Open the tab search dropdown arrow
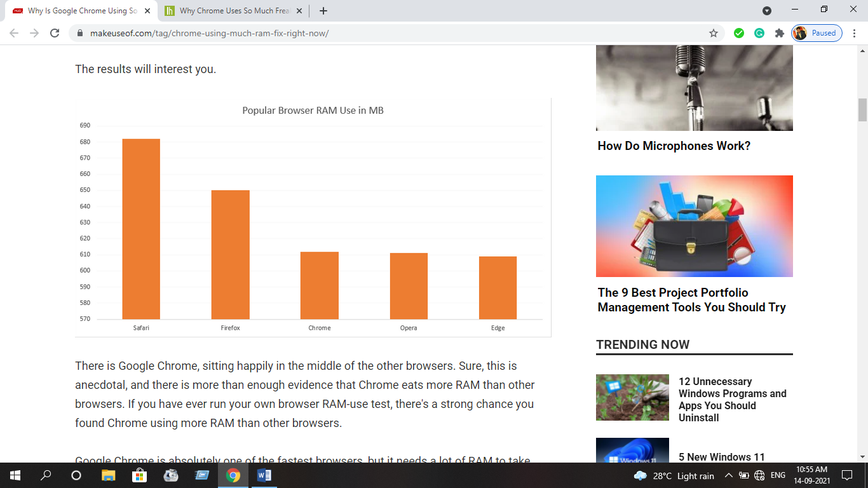 pyautogui.click(x=767, y=11)
